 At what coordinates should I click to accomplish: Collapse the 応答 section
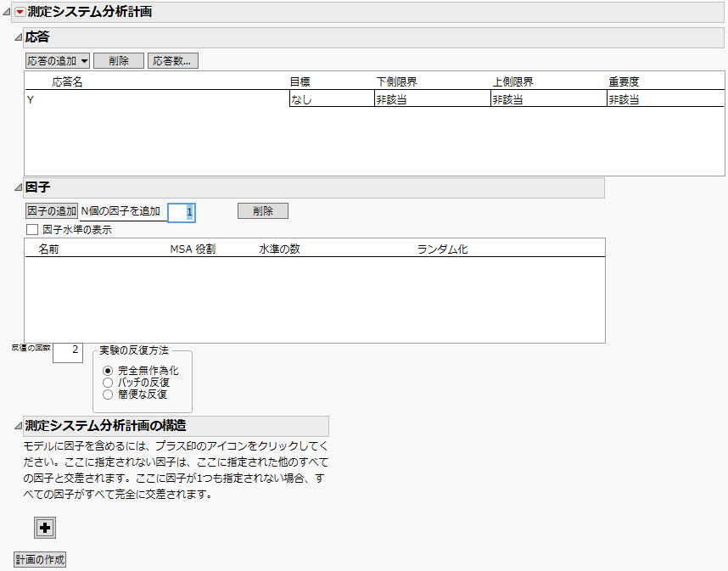[x=18, y=37]
